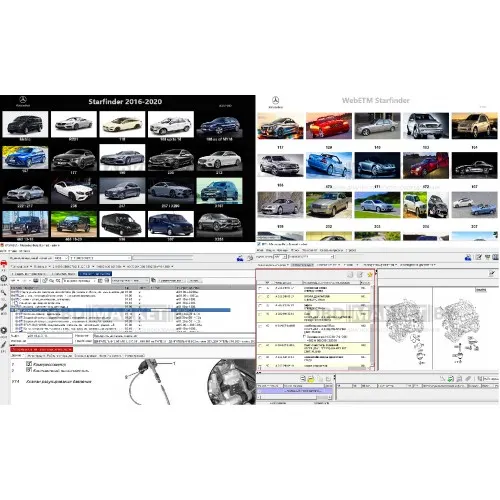
Task: Select the third part row radio button
Action: coord(260,305)
